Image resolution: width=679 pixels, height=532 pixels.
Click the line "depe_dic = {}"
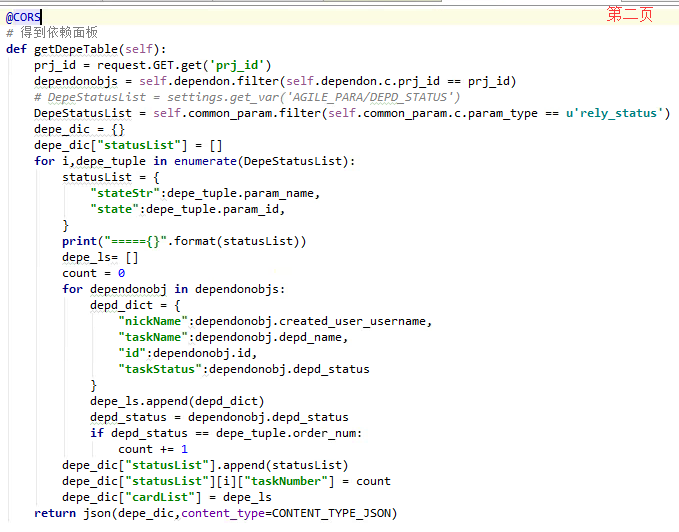79,129
